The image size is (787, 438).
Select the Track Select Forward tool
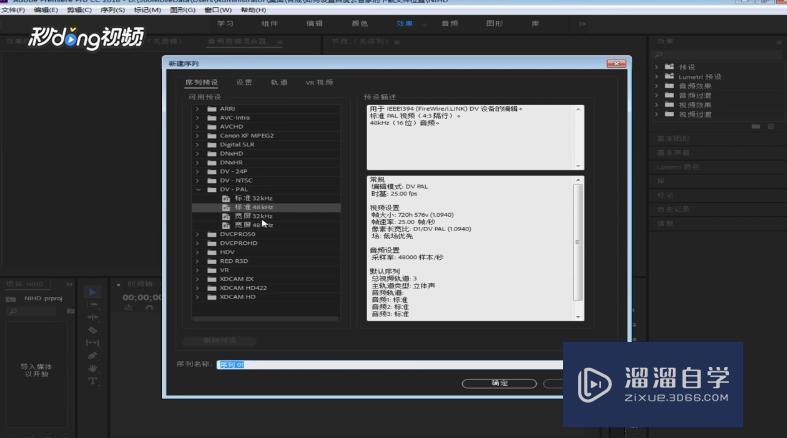(x=92, y=305)
